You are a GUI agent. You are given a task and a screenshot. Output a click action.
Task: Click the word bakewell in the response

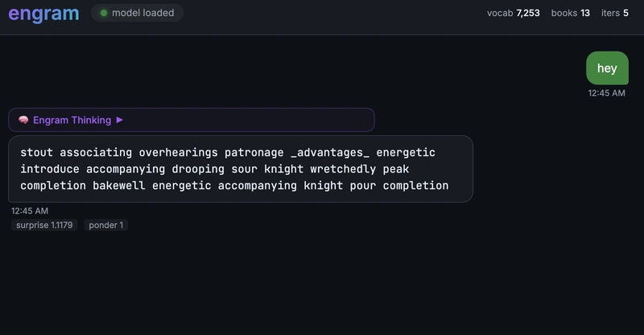(x=119, y=186)
